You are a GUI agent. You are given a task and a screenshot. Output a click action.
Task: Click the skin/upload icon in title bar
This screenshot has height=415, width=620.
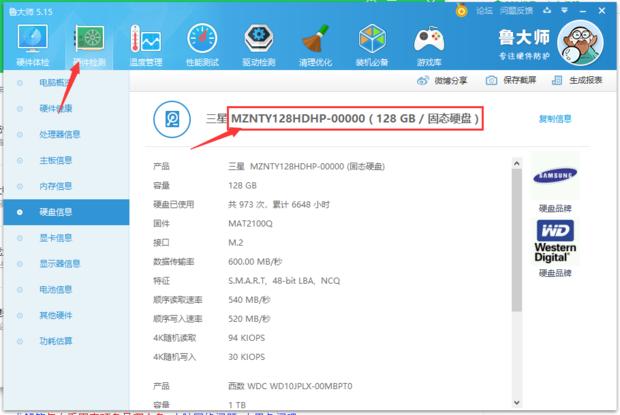[547, 11]
